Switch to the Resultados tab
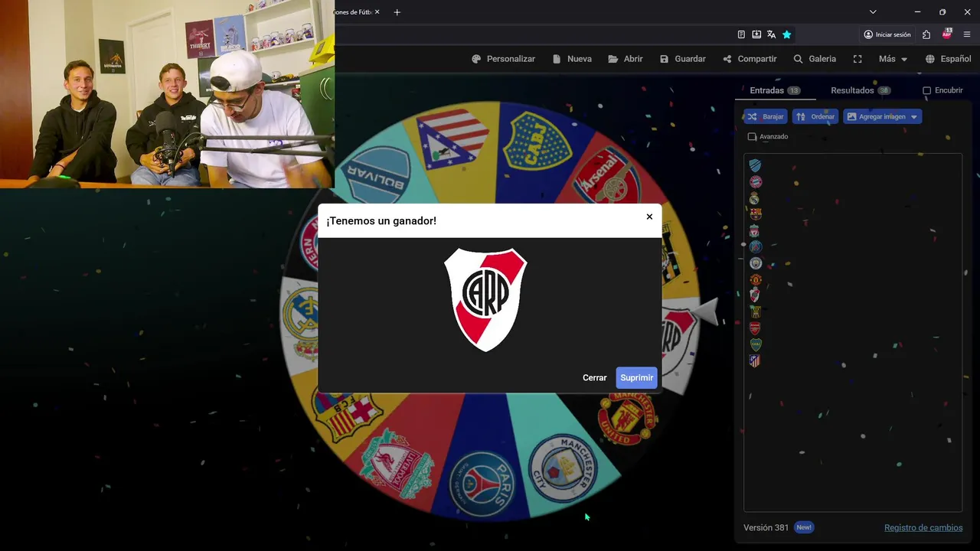 tap(861, 90)
